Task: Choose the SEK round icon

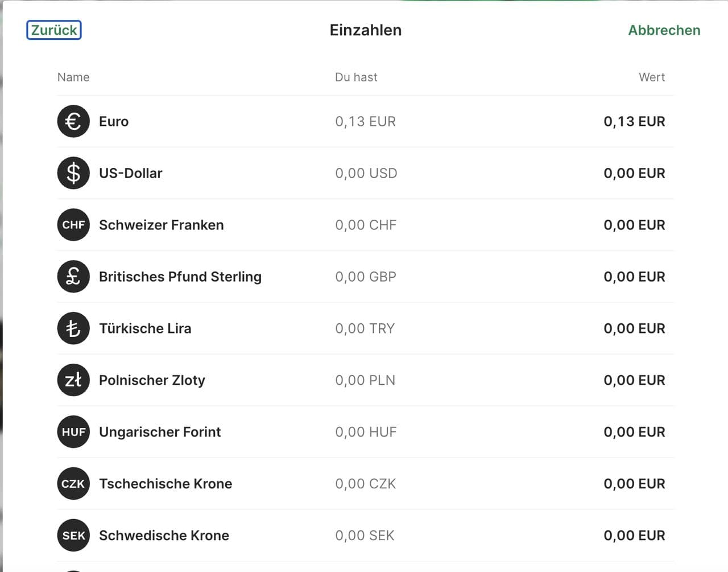Action: pyautogui.click(x=73, y=536)
